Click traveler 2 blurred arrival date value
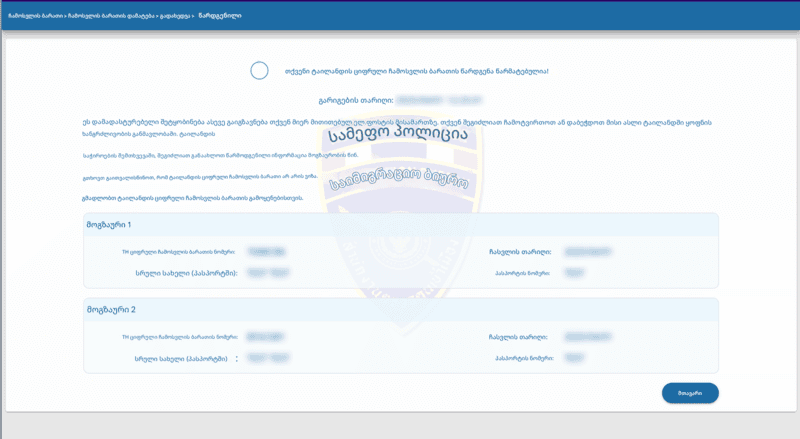The height and width of the screenshot is (439, 800). click(x=588, y=336)
